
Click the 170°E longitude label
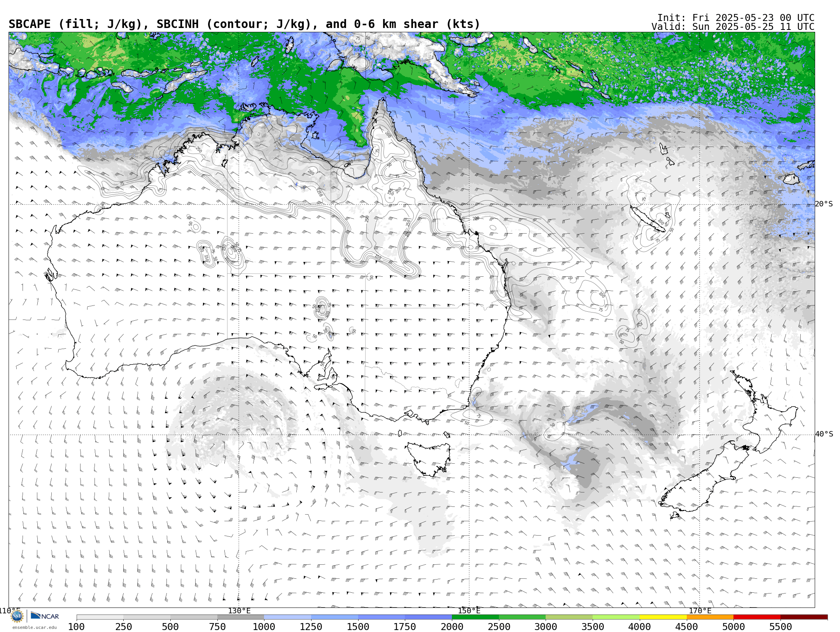pos(700,611)
